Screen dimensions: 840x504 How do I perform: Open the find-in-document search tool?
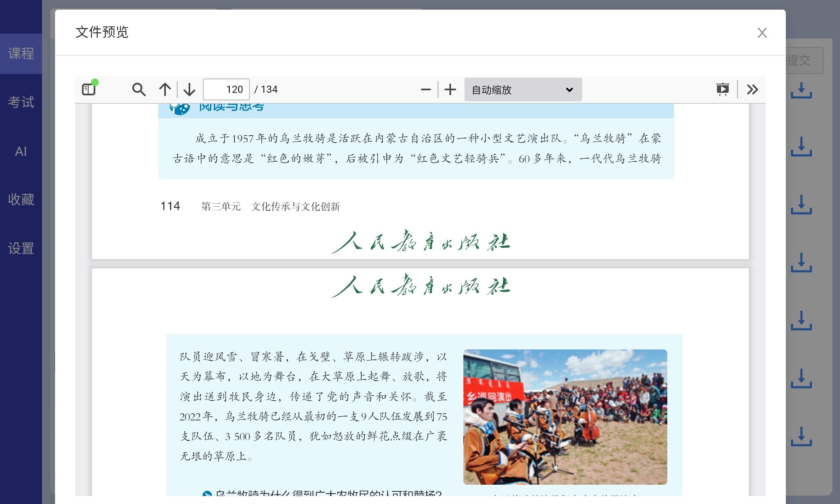(x=139, y=89)
